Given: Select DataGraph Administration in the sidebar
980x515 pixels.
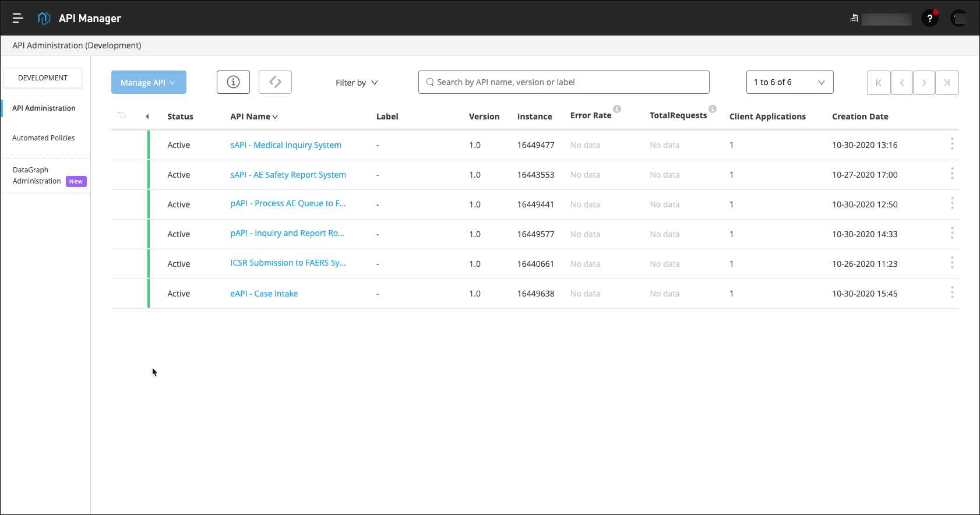Looking at the screenshot, I should pos(37,175).
